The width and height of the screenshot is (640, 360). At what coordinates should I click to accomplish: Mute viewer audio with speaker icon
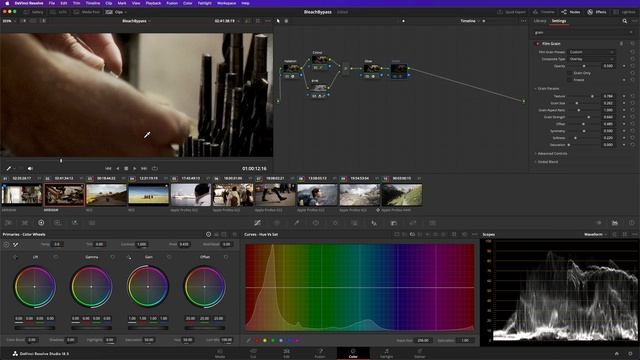click(30, 168)
